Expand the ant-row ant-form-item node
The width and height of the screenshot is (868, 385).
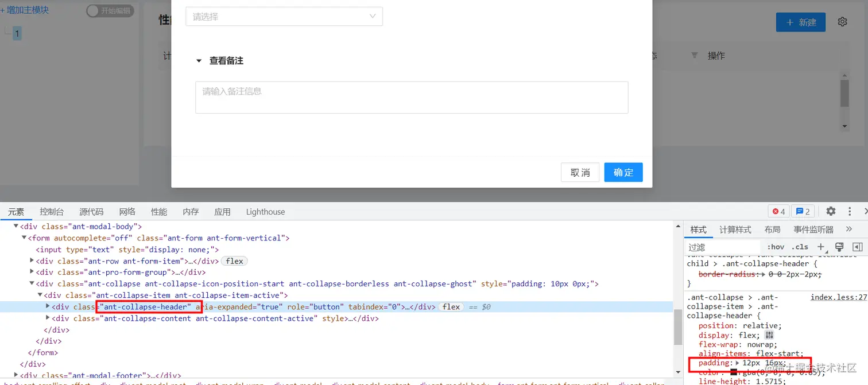point(32,260)
